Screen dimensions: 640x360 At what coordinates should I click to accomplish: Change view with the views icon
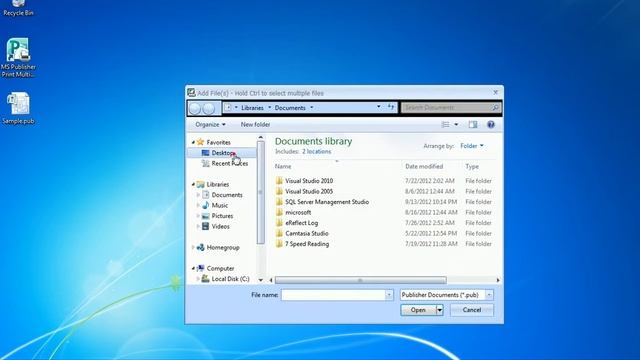coord(445,124)
